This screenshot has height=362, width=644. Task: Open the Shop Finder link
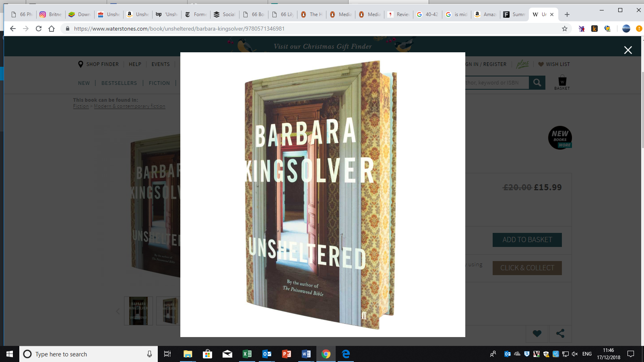tap(99, 64)
